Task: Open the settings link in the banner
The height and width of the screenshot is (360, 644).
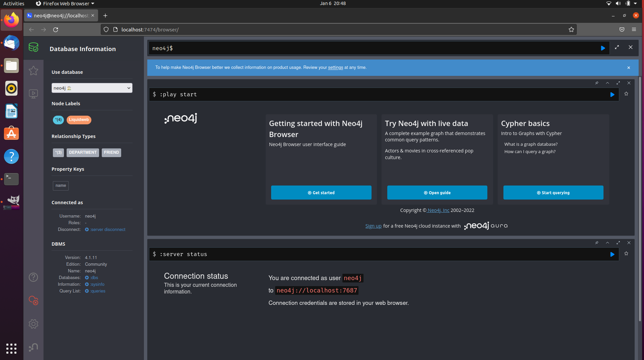Action: (x=335, y=68)
